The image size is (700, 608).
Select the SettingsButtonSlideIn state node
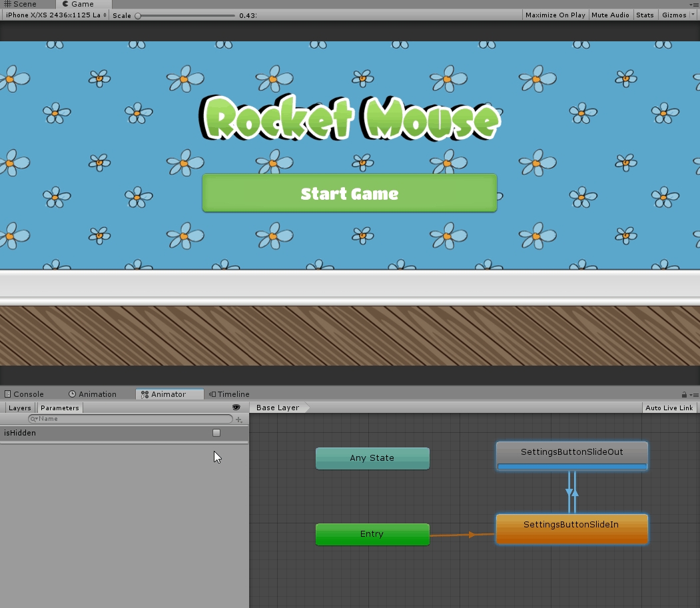tap(571, 525)
